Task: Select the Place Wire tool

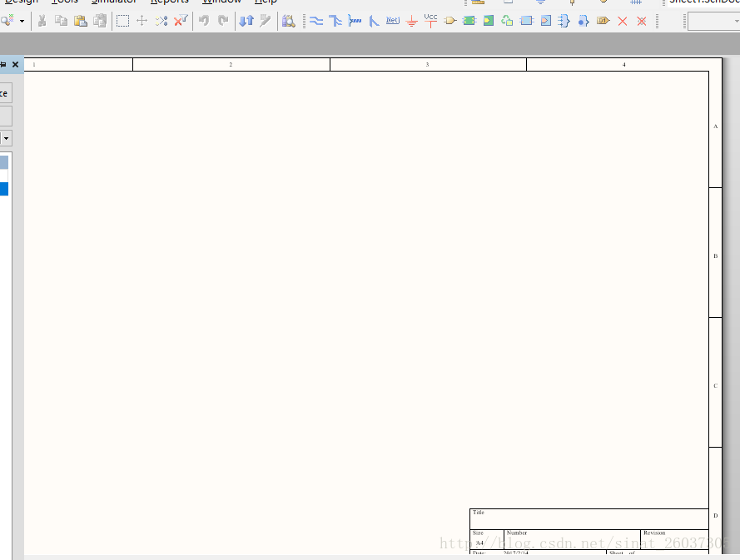Action: (316, 21)
